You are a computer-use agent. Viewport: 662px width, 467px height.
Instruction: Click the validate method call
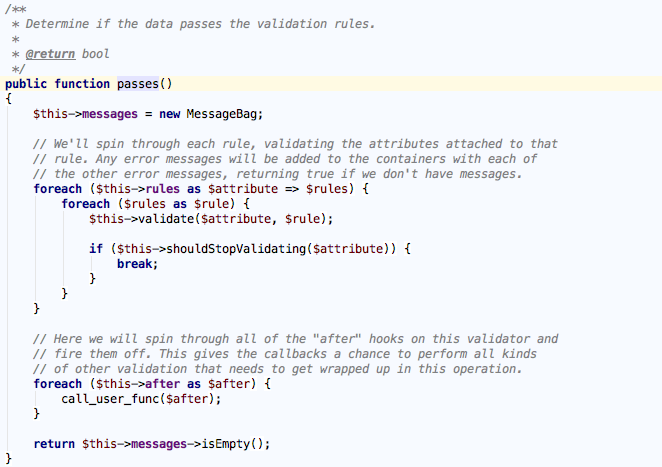click(x=151, y=218)
